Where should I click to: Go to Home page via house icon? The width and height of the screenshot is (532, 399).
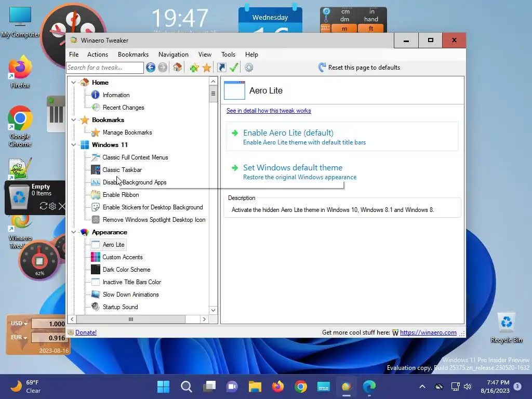177,68
